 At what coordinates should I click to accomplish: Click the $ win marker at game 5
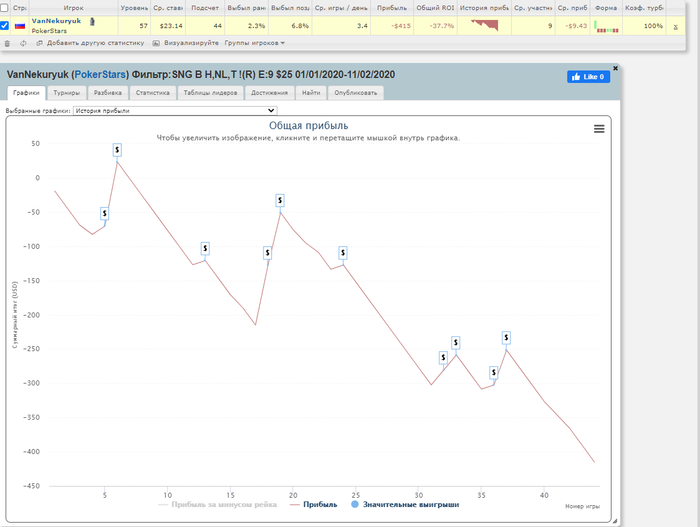[104, 213]
